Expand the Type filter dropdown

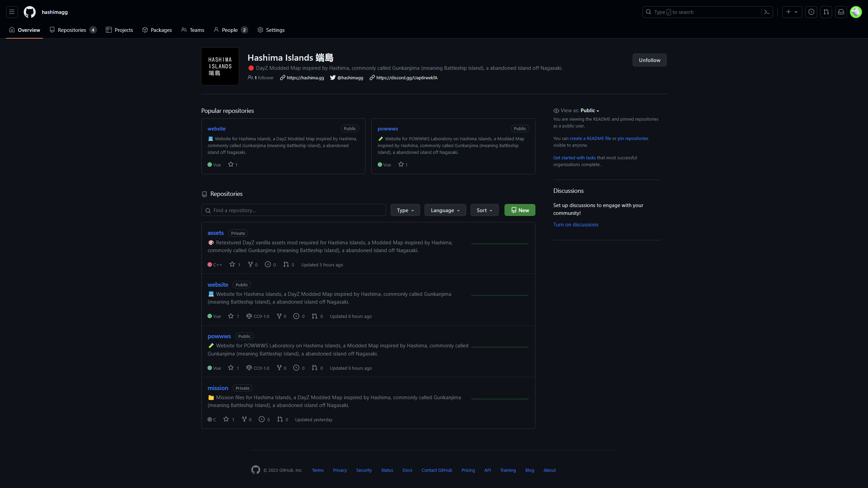tap(405, 210)
